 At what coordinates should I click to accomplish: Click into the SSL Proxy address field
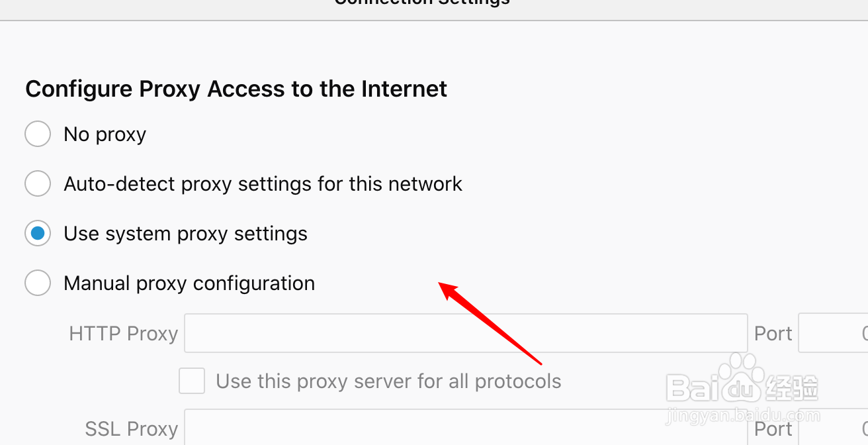pyautogui.click(x=465, y=428)
